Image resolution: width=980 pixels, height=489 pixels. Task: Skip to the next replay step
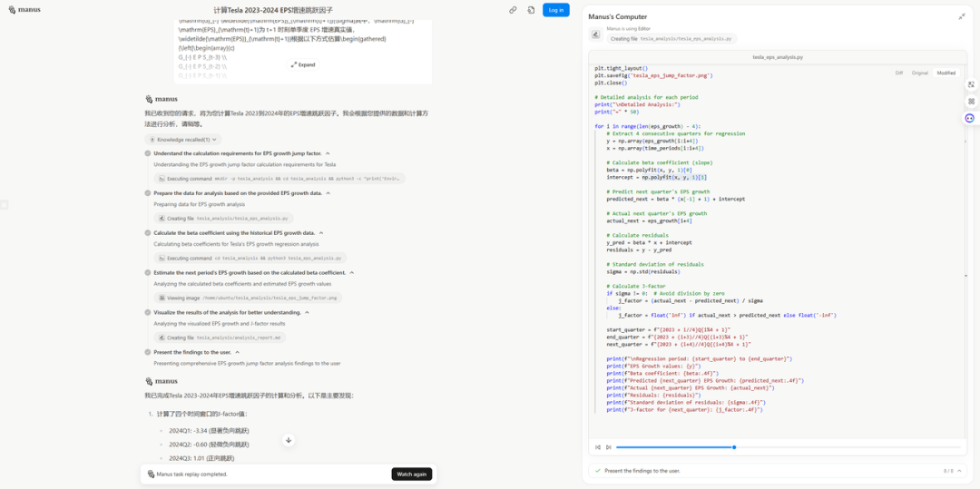pyautogui.click(x=608, y=447)
